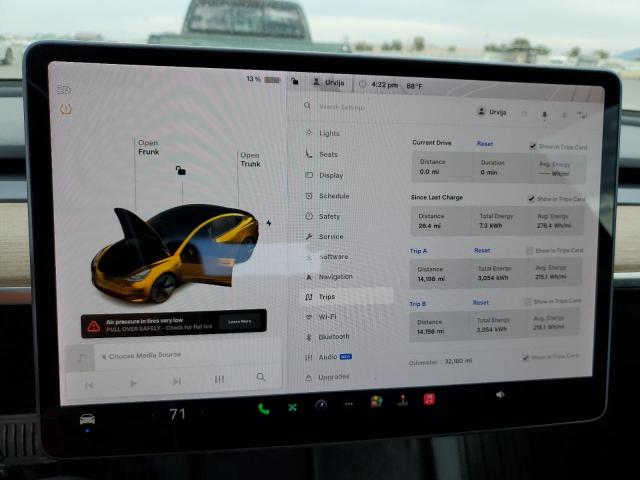
Task: Open the three-dot app launcher
Action: click(x=349, y=404)
